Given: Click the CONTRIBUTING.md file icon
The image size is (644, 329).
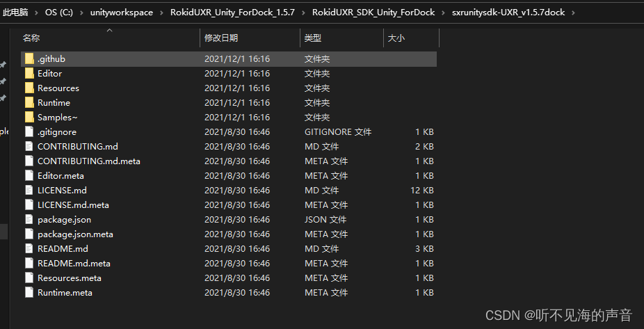Looking at the screenshot, I should (29, 146).
